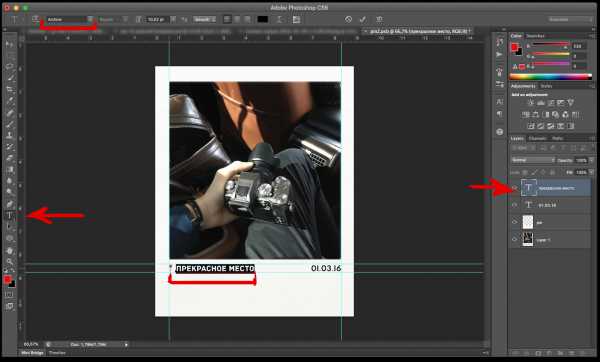Open the font family dropdown
Screen dimensions: 600x362
tap(70, 19)
